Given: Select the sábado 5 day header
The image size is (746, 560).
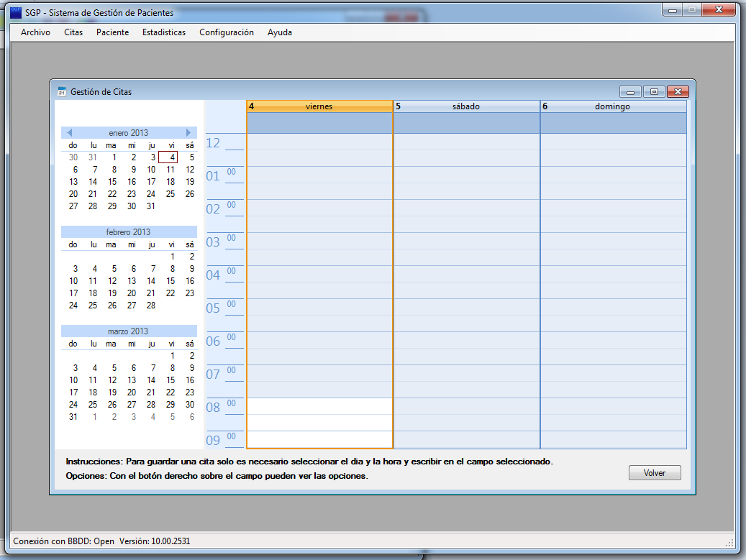Looking at the screenshot, I should pyautogui.click(x=467, y=106).
